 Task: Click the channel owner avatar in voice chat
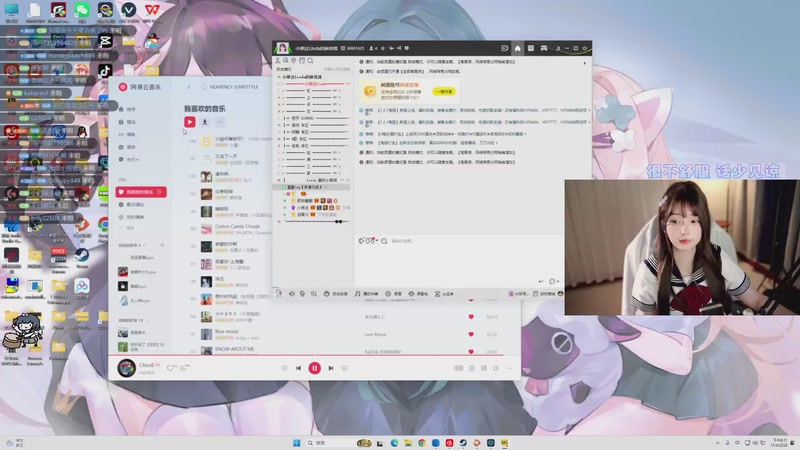coord(282,48)
